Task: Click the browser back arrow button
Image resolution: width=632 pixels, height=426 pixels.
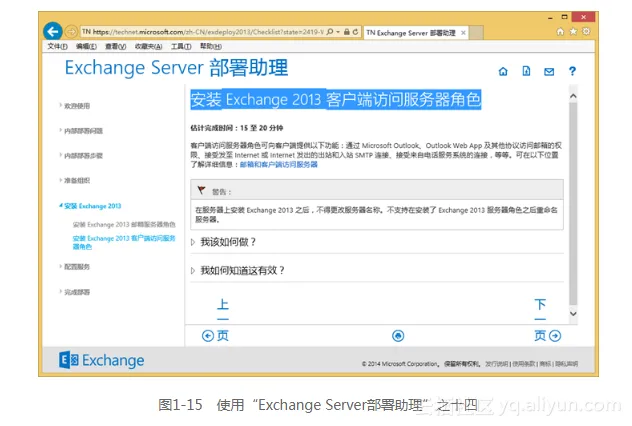Action: (52, 32)
